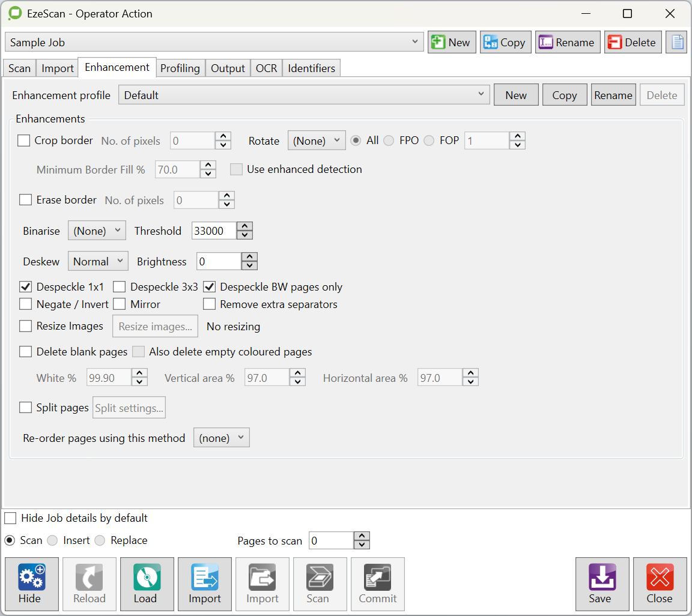Switch to the Profiling tab
Viewport: 692px width, 616px height.
[x=180, y=68]
